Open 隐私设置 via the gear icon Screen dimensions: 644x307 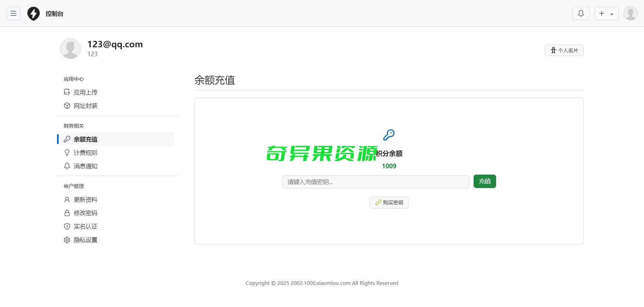point(67,240)
